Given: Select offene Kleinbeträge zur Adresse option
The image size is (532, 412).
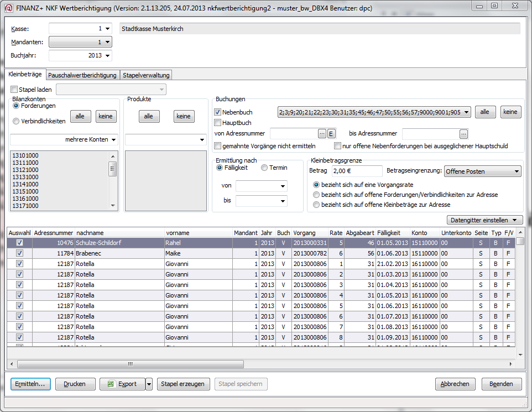Looking at the screenshot, I should click(x=316, y=205).
